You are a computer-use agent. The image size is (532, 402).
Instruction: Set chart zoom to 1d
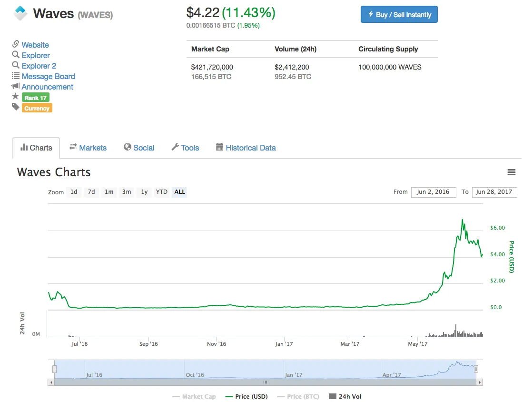click(74, 192)
